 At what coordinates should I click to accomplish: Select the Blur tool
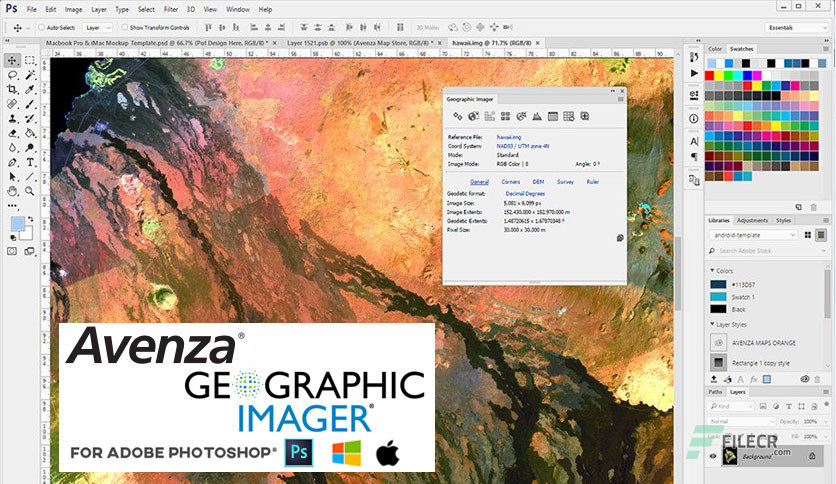pos(12,148)
